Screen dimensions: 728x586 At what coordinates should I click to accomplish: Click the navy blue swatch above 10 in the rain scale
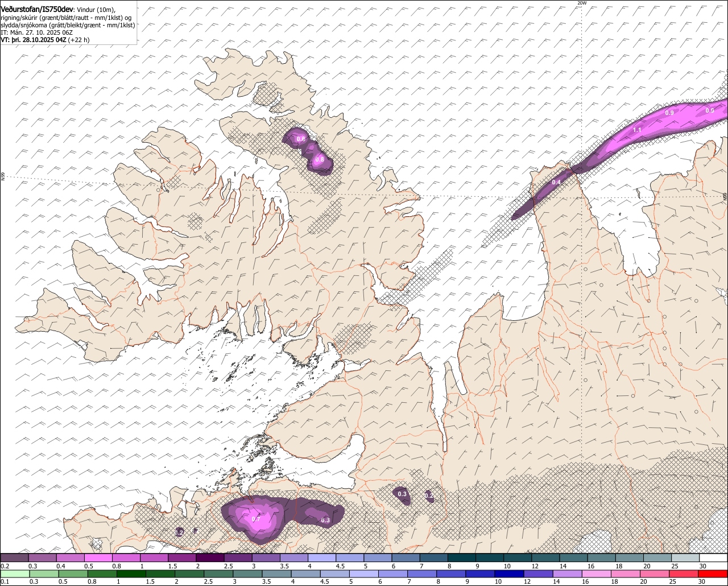tap(509, 573)
